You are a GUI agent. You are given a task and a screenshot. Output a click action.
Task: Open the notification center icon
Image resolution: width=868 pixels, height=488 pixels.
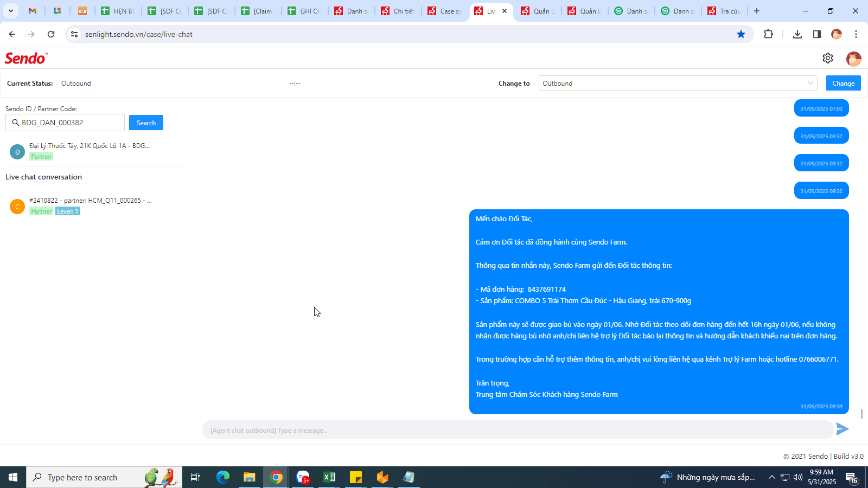pyautogui.click(x=852, y=477)
